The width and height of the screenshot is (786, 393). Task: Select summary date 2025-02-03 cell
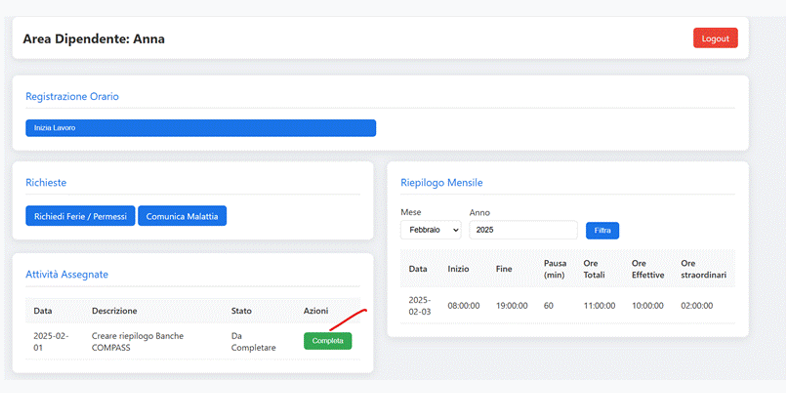click(x=420, y=305)
